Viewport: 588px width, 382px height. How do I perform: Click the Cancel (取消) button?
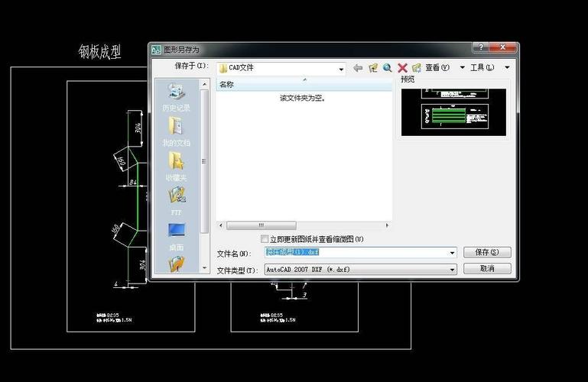tap(487, 268)
